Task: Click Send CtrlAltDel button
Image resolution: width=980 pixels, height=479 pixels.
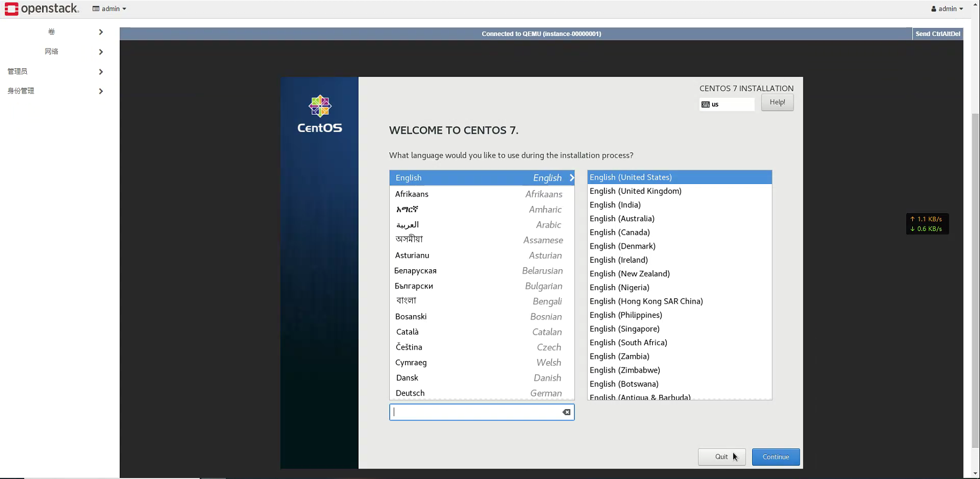Action: pyautogui.click(x=937, y=34)
